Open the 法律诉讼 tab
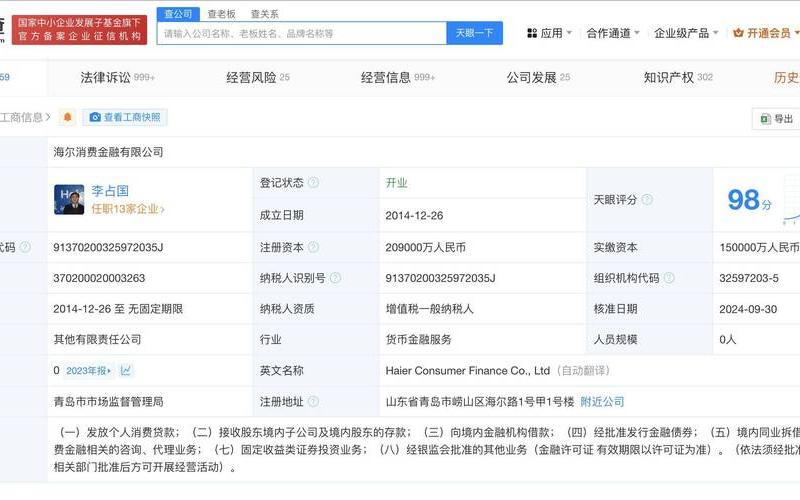800x500 pixels. click(x=117, y=78)
